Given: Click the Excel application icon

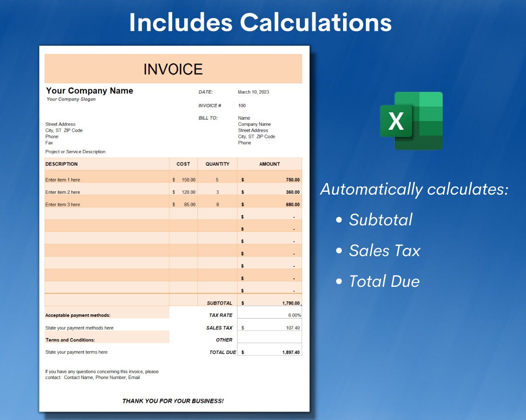Looking at the screenshot, I should tap(411, 120).
